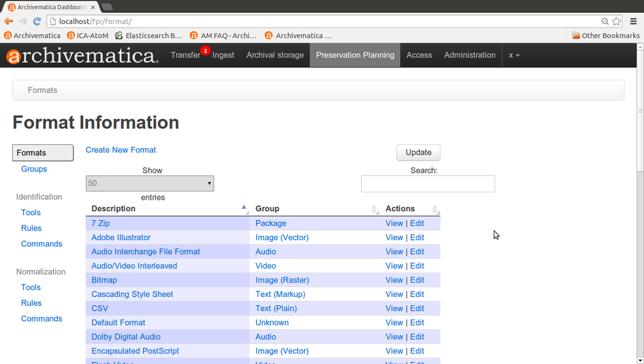Click the Search input field
Screen dimensions: 644x364
(428, 184)
